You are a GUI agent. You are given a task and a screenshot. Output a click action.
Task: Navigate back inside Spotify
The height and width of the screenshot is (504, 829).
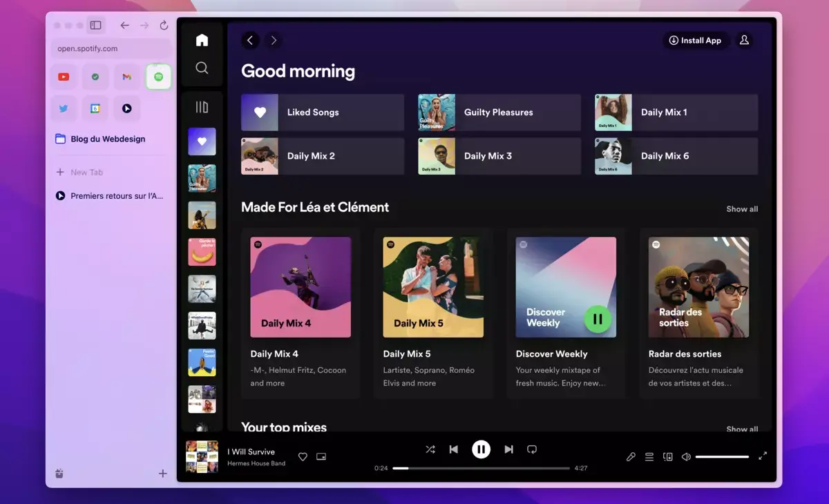[251, 41]
